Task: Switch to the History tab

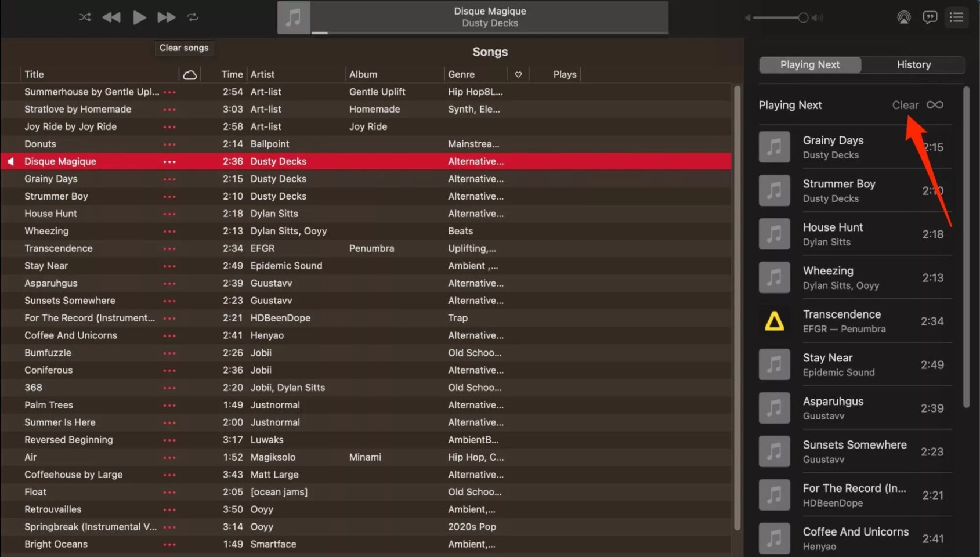Action: pyautogui.click(x=913, y=65)
